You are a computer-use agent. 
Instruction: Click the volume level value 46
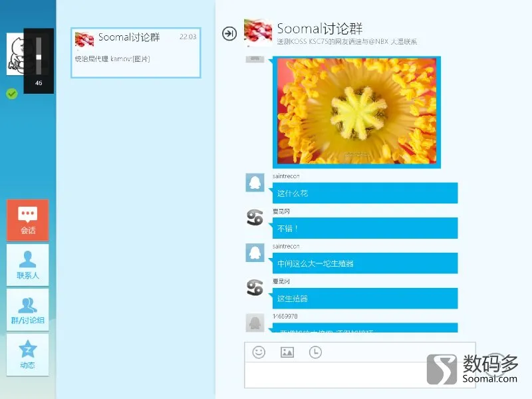click(39, 82)
